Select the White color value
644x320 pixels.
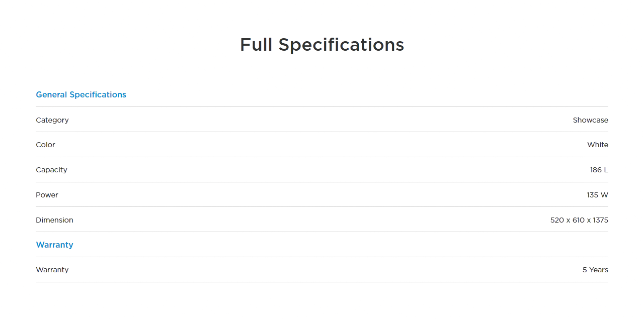[x=597, y=145]
